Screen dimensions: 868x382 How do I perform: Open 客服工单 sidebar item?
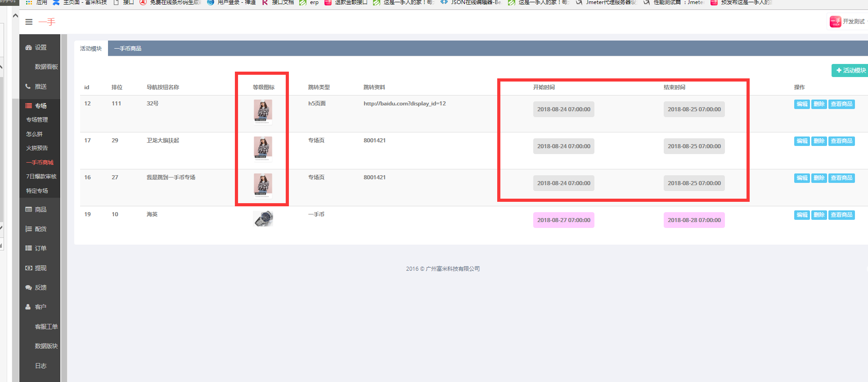46,327
